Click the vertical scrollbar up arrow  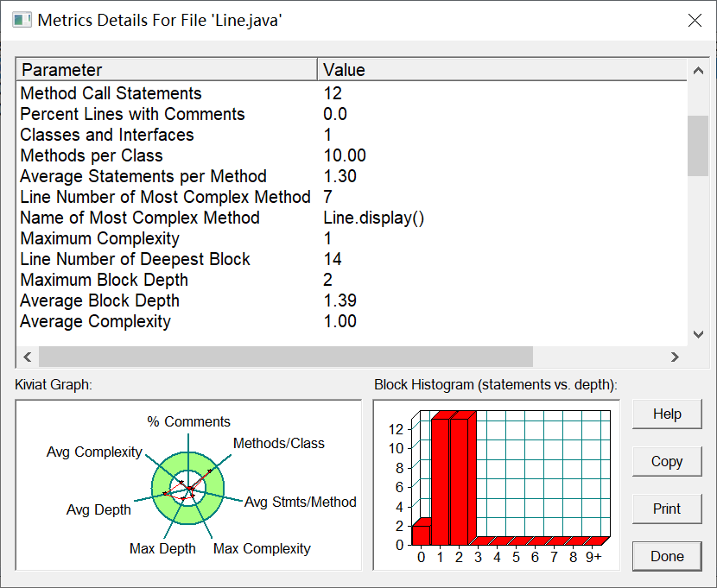(698, 70)
